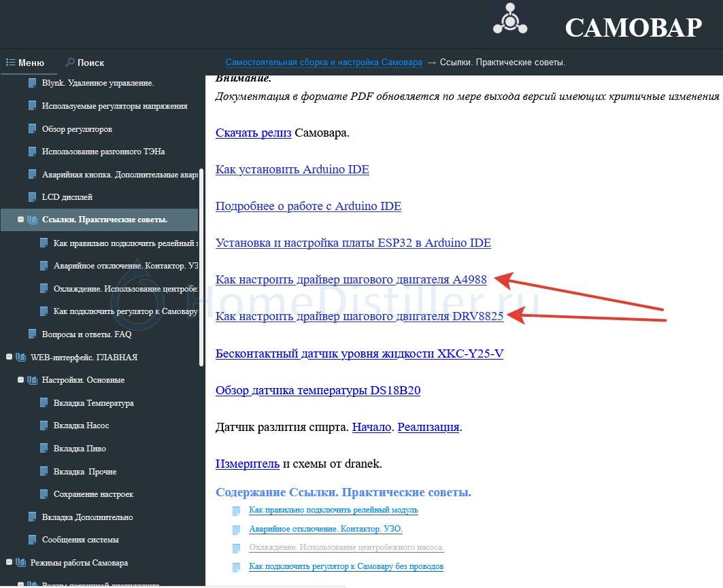
Task: Click book icon beside WEB-интерфейс. ГЛАВНАЯ
Action: [x=21, y=357]
